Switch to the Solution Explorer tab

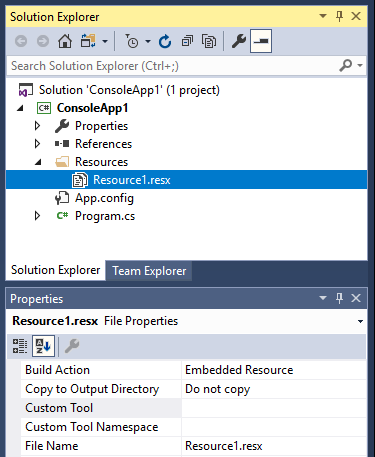[55, 270]
